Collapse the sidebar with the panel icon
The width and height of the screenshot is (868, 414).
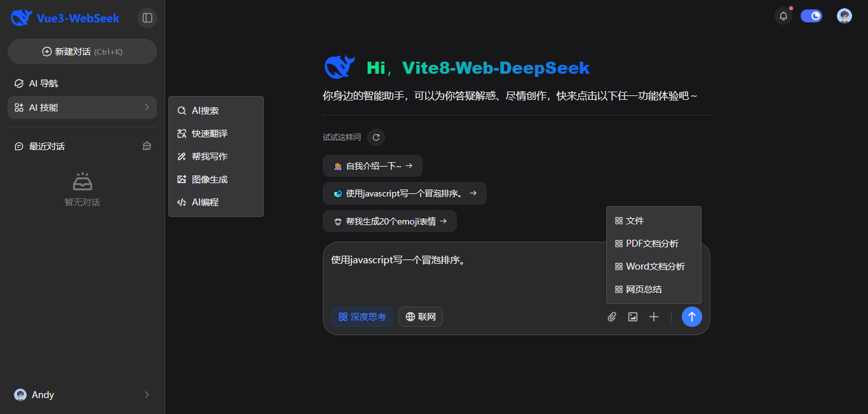tap(147, 18)
